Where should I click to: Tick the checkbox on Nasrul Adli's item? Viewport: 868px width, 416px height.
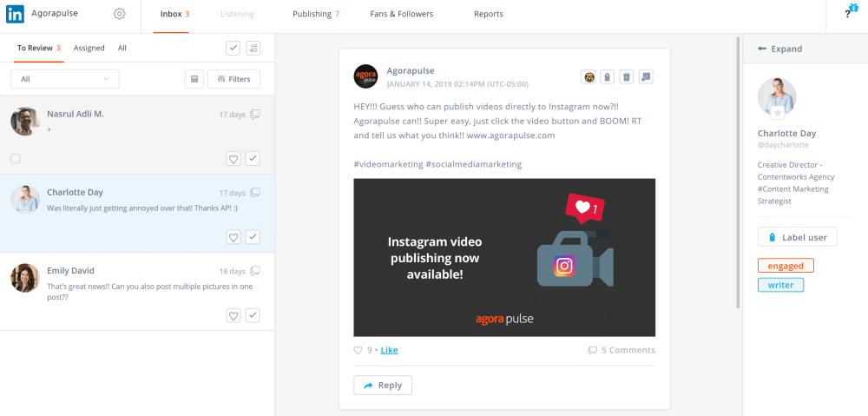pos(16,159)
